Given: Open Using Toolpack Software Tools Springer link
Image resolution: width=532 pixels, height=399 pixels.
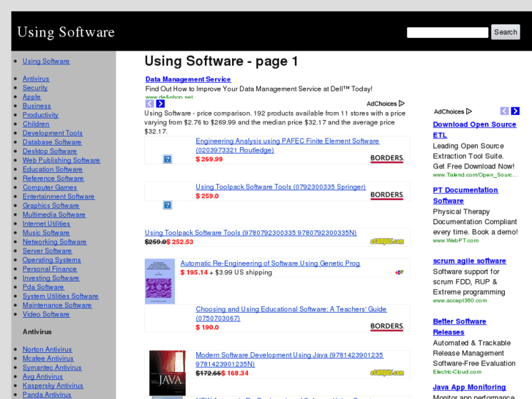Looking at the screenshot, I should pos(280,187).
